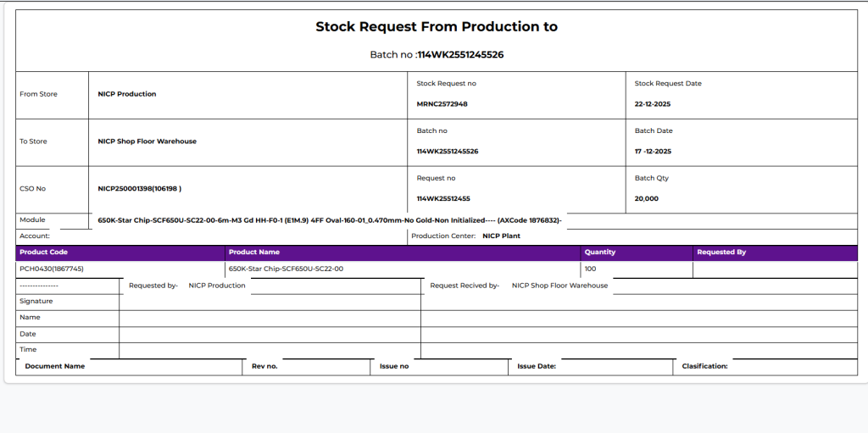Click the stock request date 22-12-2025

653,104
